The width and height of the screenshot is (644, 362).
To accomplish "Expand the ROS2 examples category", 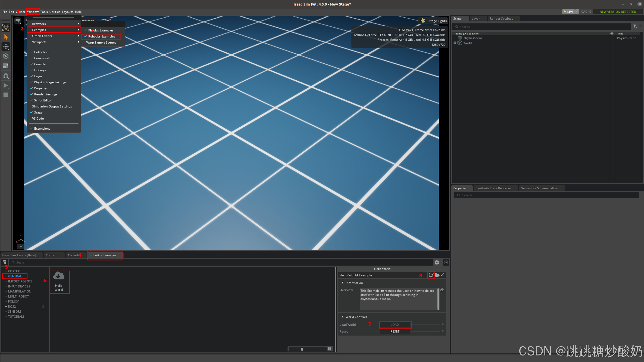I will pos(6,306).
